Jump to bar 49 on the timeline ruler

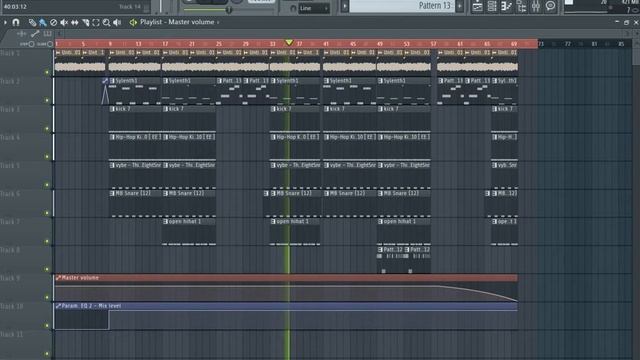380,44
